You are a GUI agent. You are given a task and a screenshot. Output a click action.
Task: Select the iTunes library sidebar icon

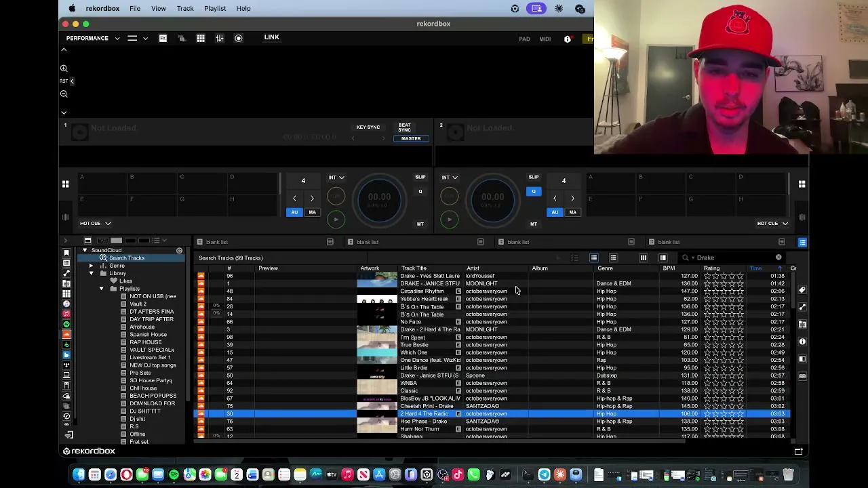(x=66, y=304)
